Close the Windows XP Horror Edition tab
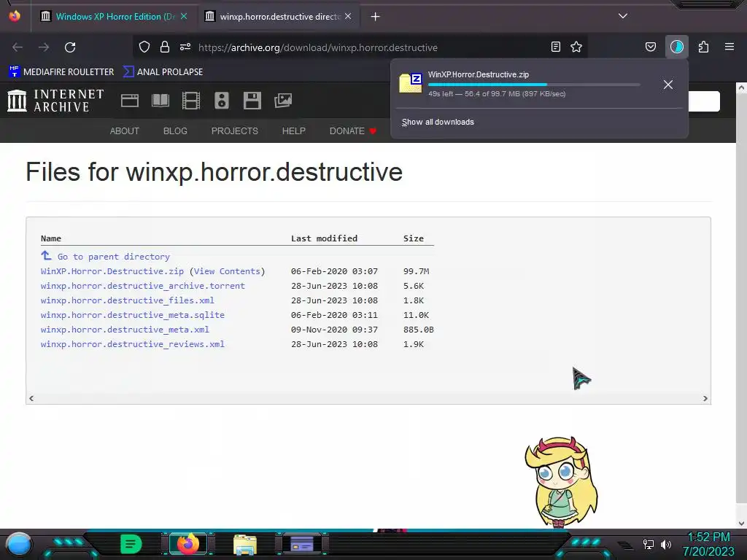 click(184, 17)
